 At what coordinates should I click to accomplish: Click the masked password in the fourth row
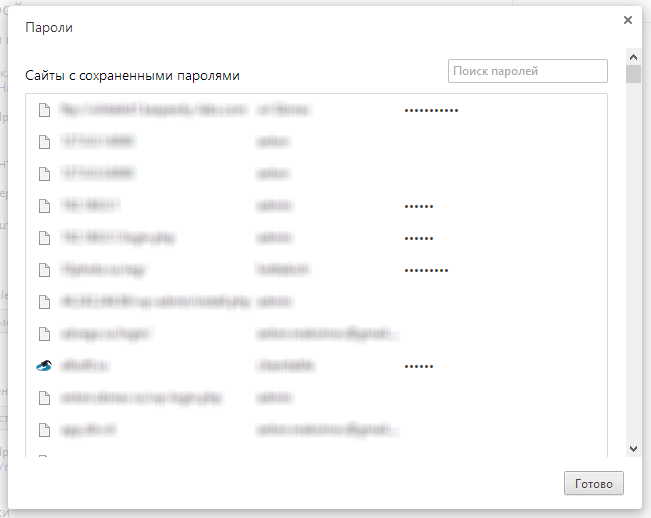pyautogui.click(x=419, y=206)
